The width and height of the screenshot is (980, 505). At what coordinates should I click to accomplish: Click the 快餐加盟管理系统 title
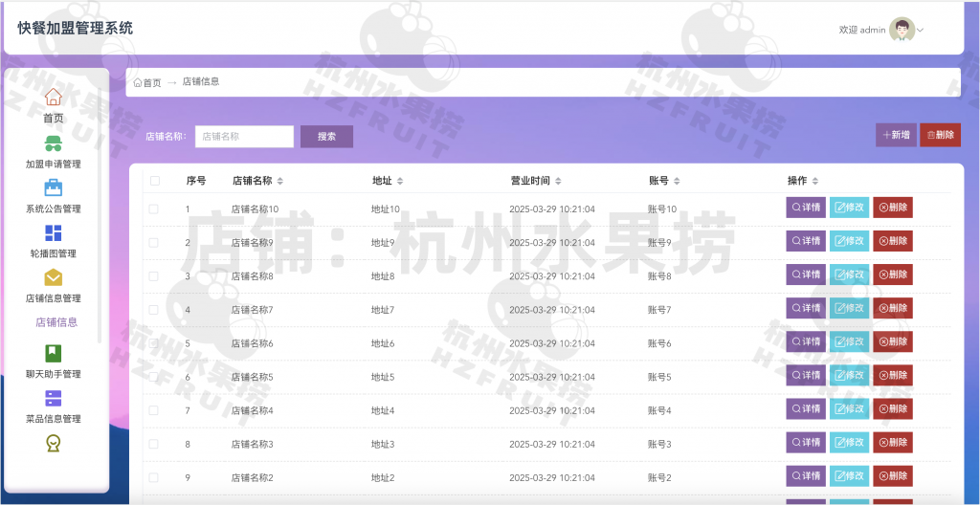pos(75,28)
